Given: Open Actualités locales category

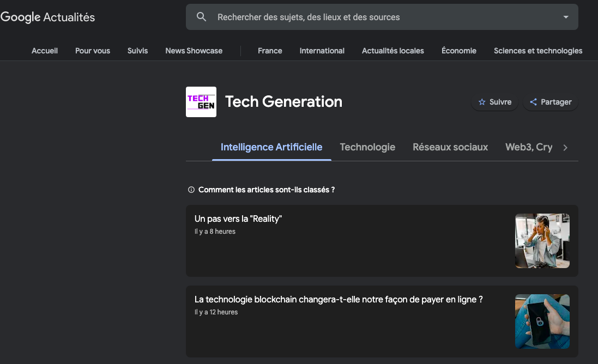Looking at the screenshot, I should [393, 51].
